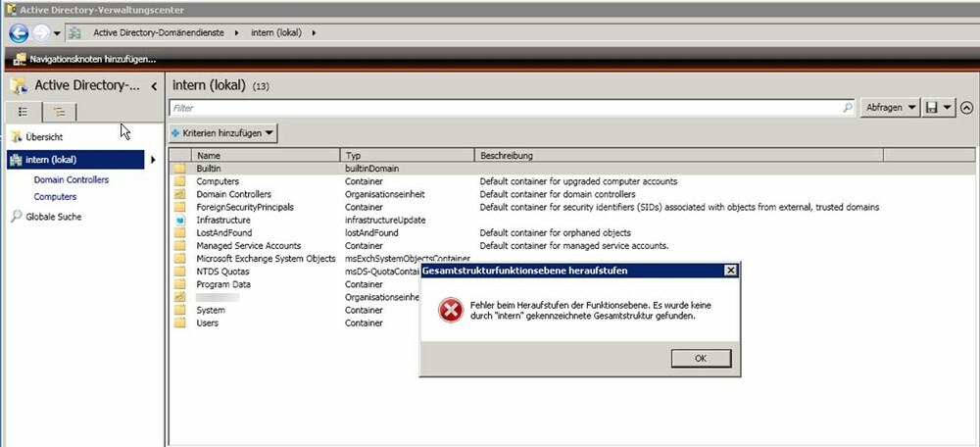Screen dimensions: 980x447
Task: Open the Abfragen dropdown
Action: [890, 108]
